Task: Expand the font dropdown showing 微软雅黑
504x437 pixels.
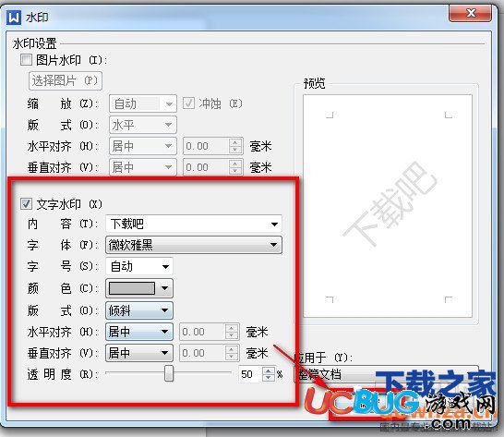Action: 194,245
